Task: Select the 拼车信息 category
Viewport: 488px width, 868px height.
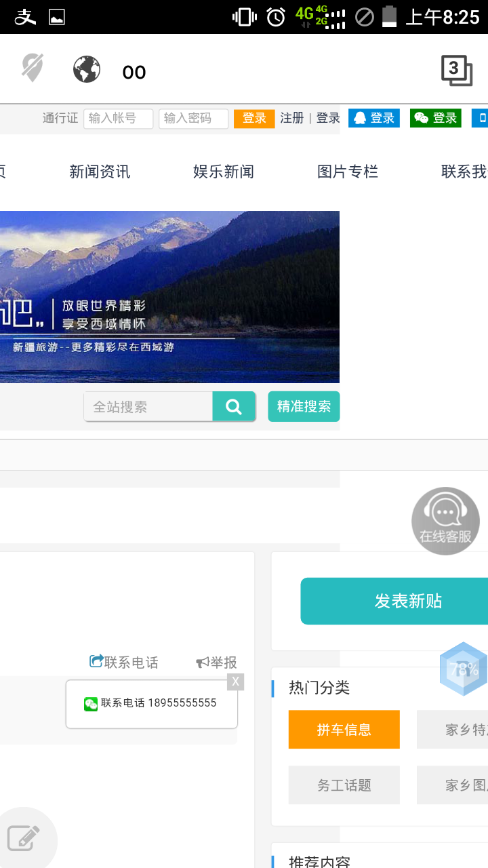Action: click(x=344, y=730)
